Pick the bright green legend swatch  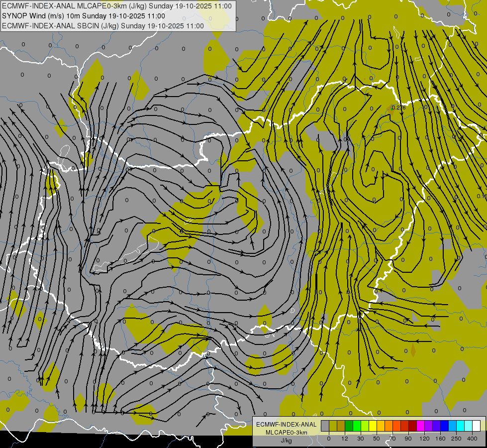pos(357,426)
